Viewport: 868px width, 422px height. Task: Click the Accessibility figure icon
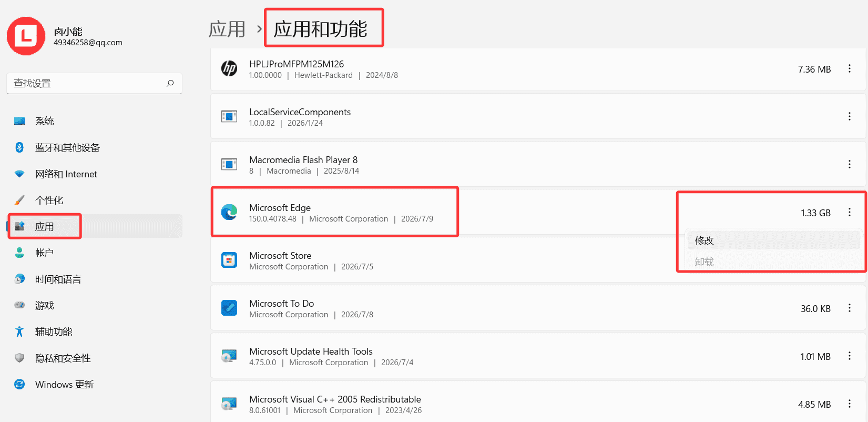click(x=19, y=331)
